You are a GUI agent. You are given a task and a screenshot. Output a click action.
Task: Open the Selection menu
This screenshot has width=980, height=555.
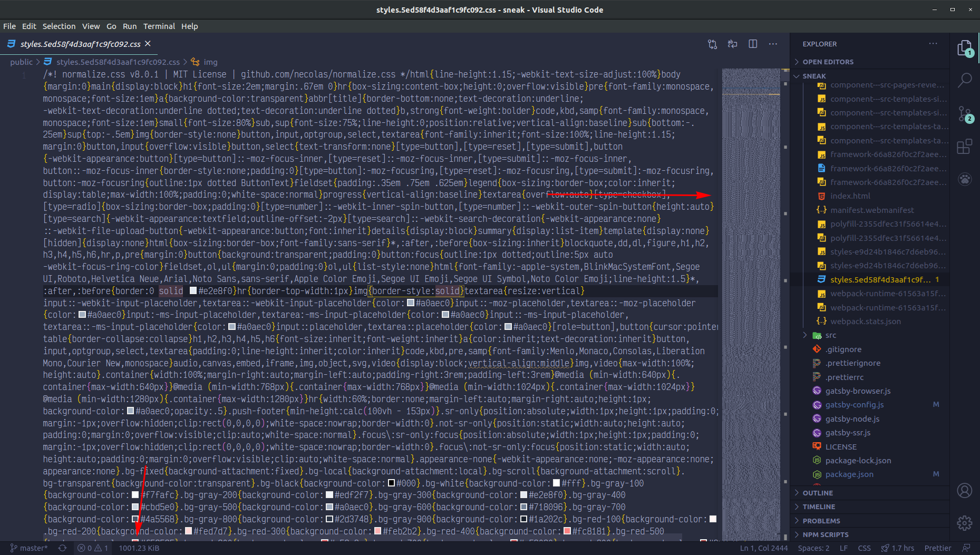click(x=59, y=26)
